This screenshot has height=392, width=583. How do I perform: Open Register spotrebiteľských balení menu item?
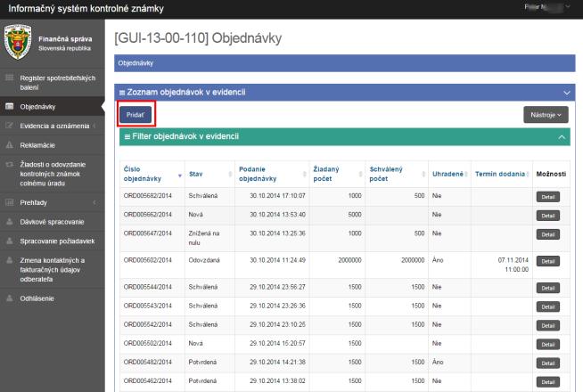[x=53, y=83]
